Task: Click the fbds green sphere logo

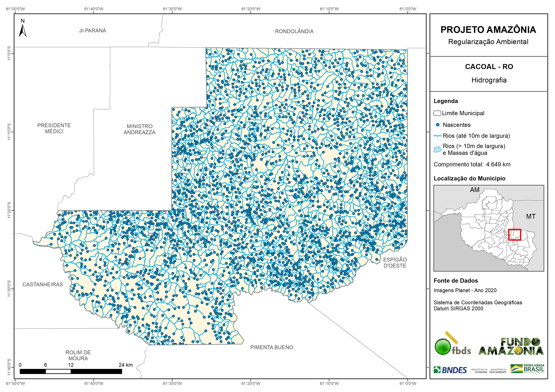Action: (443, 347)
